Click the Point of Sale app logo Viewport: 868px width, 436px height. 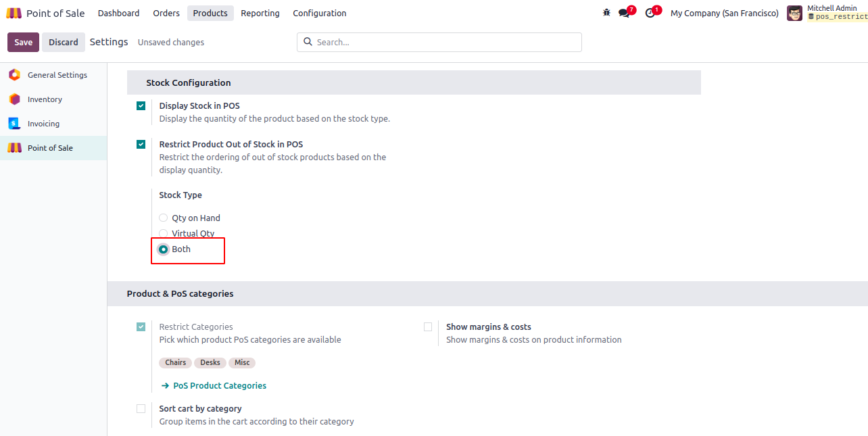click(x=14, y=14)
